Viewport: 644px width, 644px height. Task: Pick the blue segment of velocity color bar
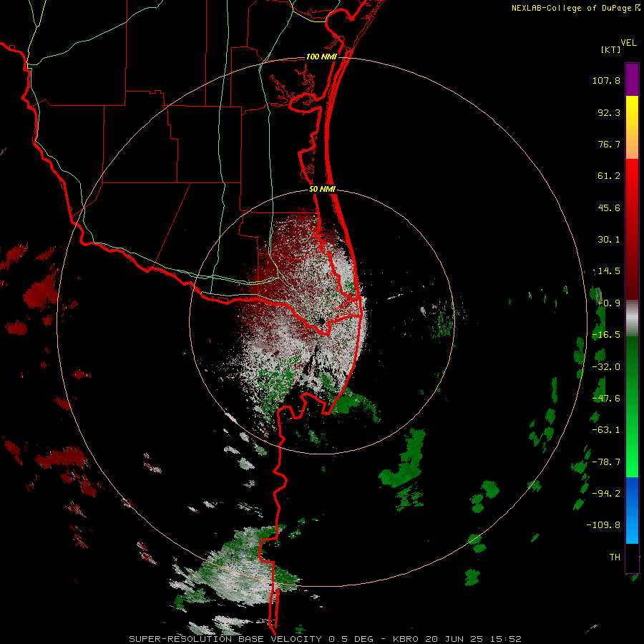tap(632, 510)
